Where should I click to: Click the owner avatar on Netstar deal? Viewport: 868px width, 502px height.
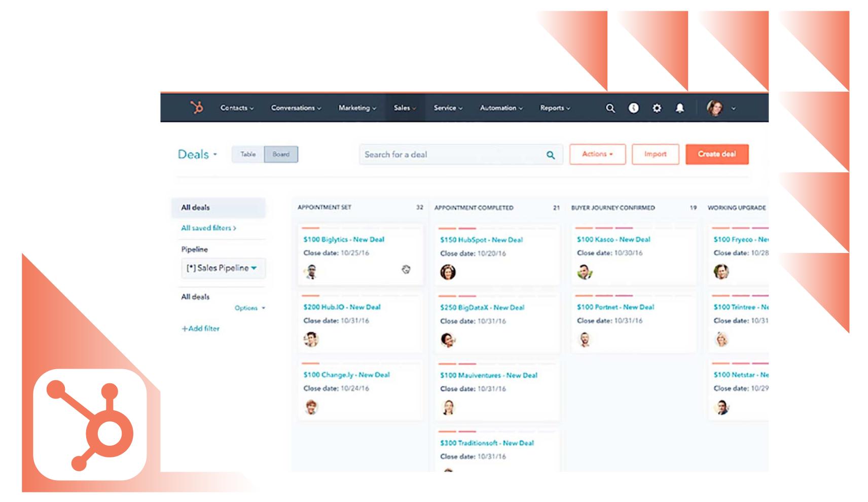pos(721,407)
